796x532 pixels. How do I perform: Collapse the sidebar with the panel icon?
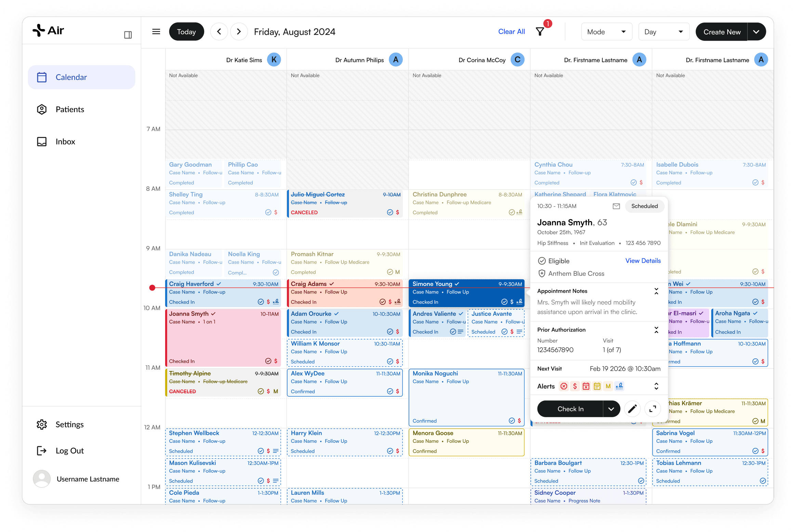(x=128, y=35)
